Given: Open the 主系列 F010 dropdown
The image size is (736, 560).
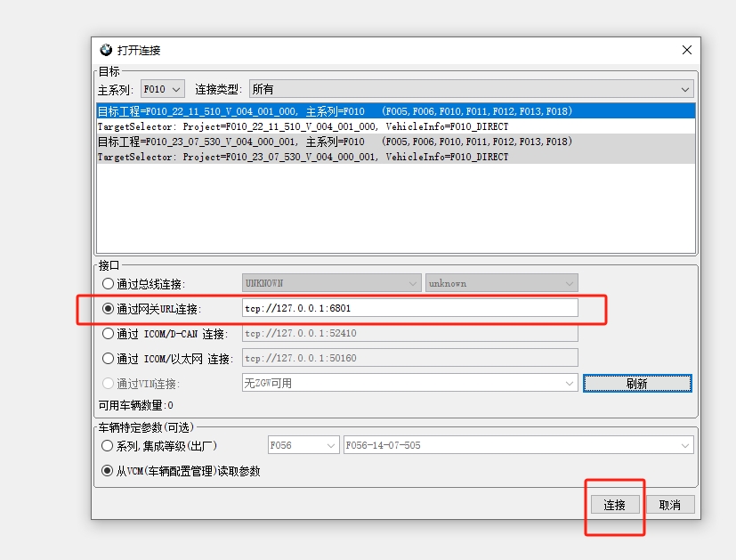Looking at the screenshot, I should [x=163, y=89].
